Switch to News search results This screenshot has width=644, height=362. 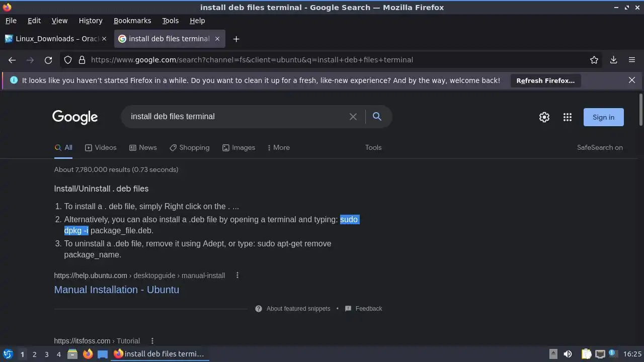coord(143,147)
